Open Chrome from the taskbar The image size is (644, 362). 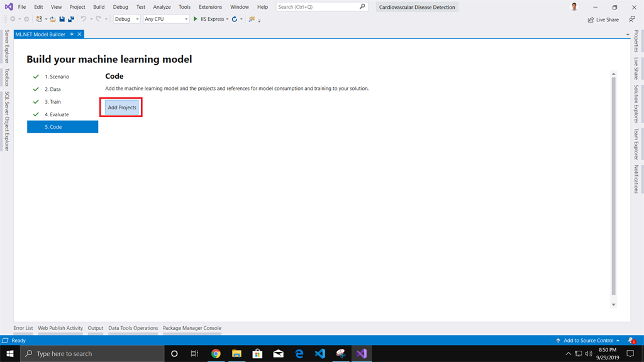[216, 353]
